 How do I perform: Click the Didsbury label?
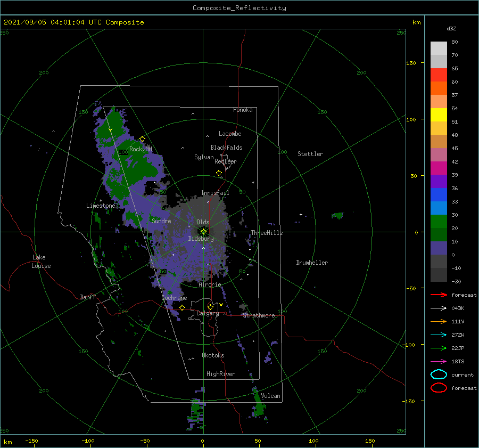(201, 239)
